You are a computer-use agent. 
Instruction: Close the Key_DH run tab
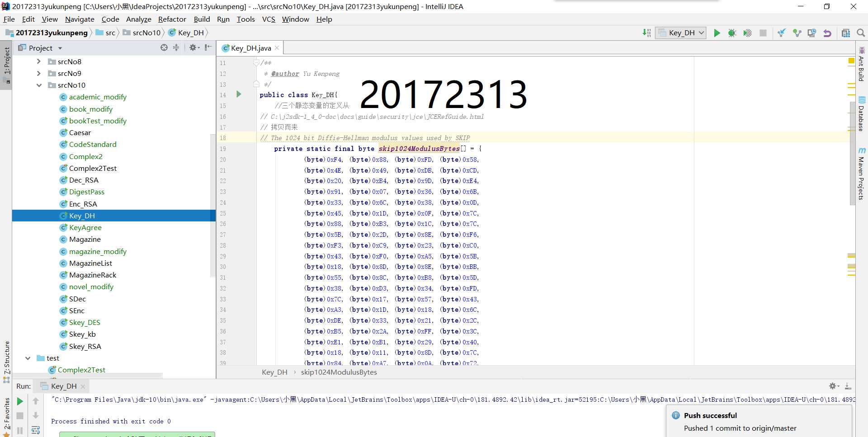pyautogui.click(x=83, y=386)
